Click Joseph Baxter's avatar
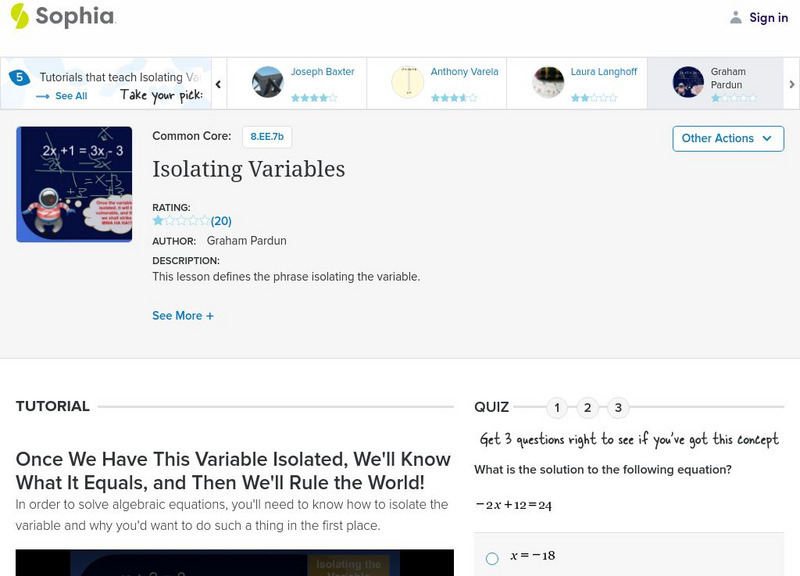The width and height of the screenshot is (800, 576). point(267,82)
